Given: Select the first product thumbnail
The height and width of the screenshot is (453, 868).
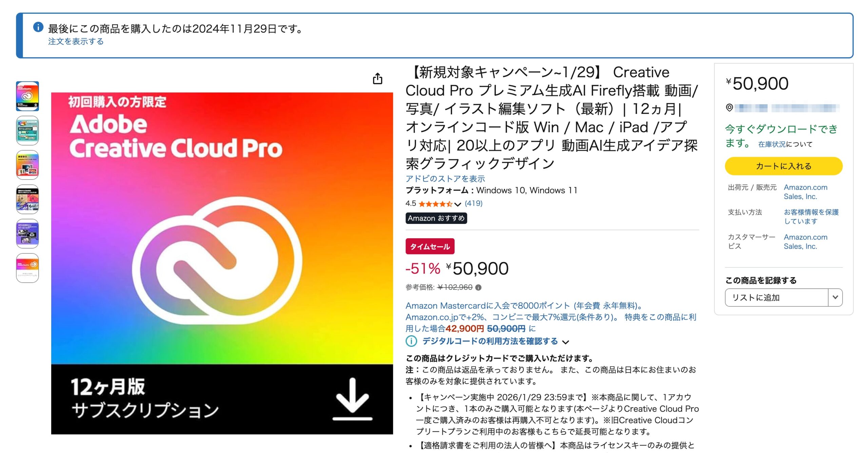Looking at the screenshot, I should point(27,96).
